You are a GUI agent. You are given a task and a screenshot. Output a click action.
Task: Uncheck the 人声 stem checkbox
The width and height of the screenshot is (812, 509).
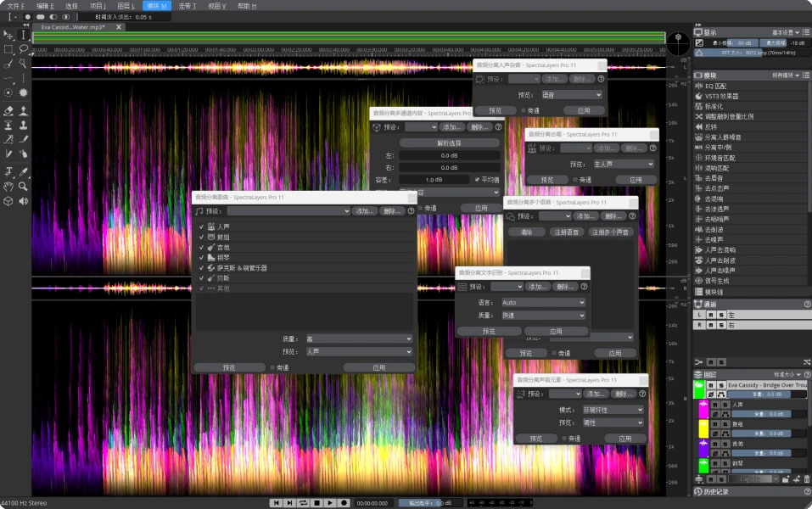pyautogui.click(x=202, y=227)
